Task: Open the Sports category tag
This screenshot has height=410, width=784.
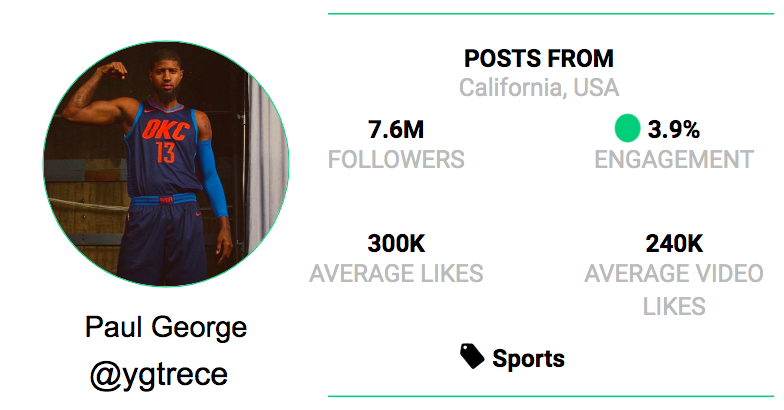Action: tap(528, 358)
